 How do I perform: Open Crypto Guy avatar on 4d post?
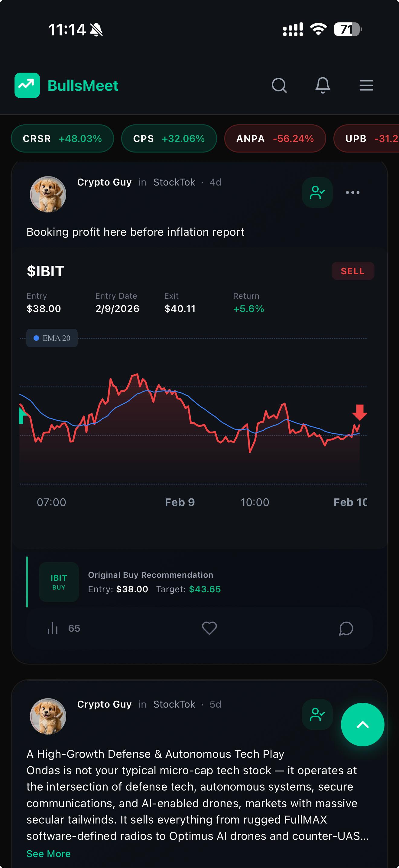tap(48, 194)
